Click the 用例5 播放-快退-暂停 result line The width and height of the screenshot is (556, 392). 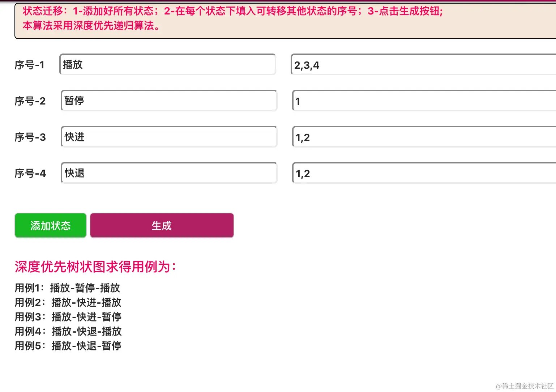(x=68, y=346)
